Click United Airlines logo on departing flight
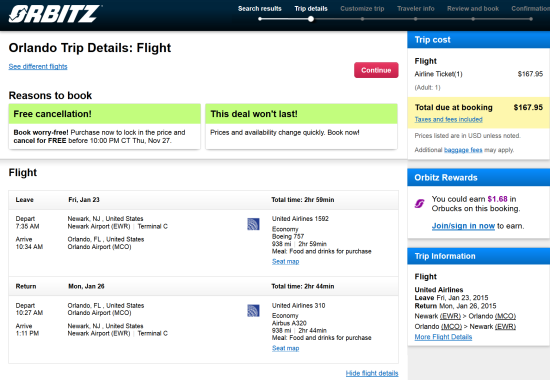 coord(253,224)
